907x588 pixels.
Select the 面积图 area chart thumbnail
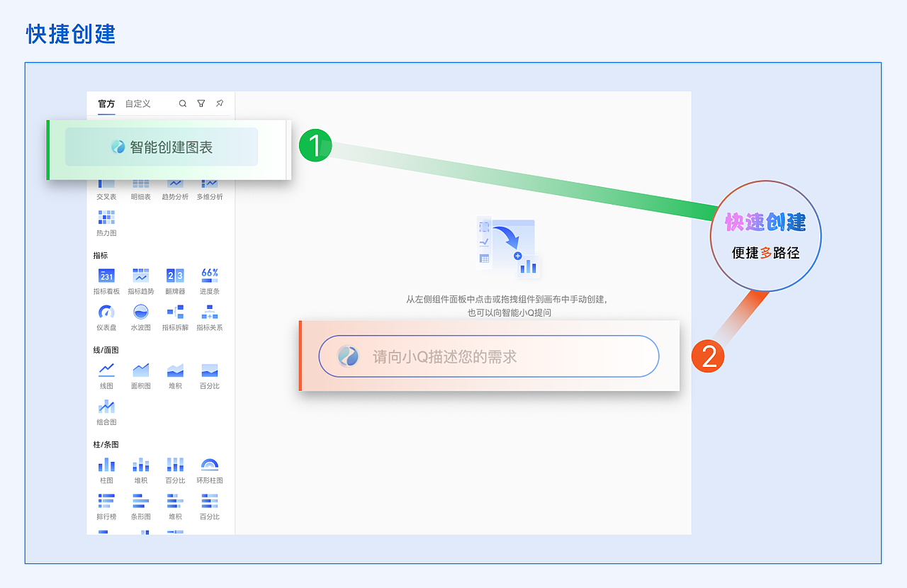(x=140, y=371)
